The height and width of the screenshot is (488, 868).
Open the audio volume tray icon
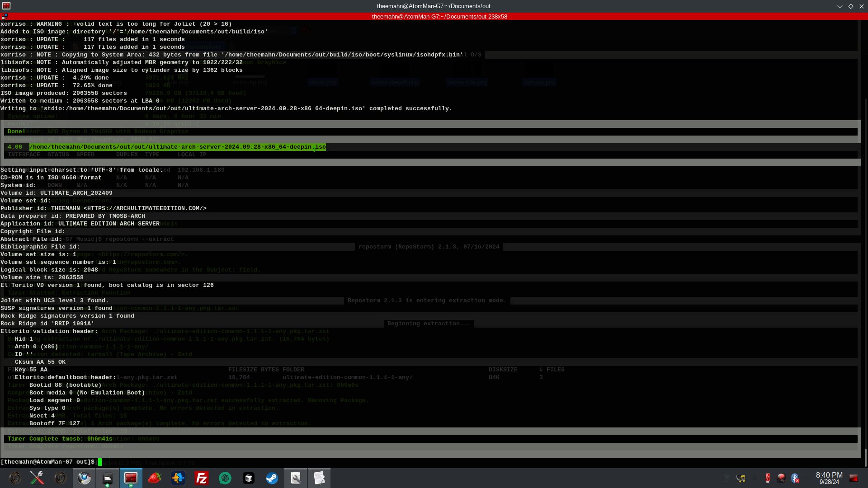click(741, 478)
